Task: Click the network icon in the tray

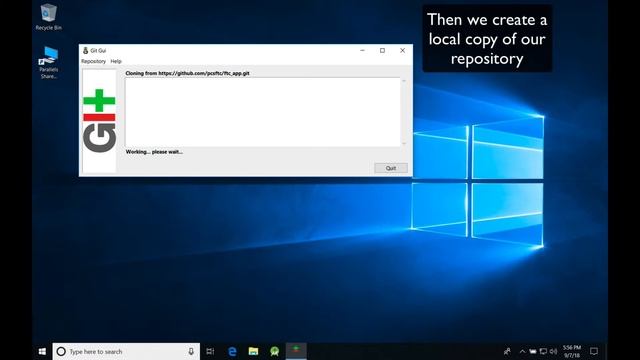Action: (543, 351)
